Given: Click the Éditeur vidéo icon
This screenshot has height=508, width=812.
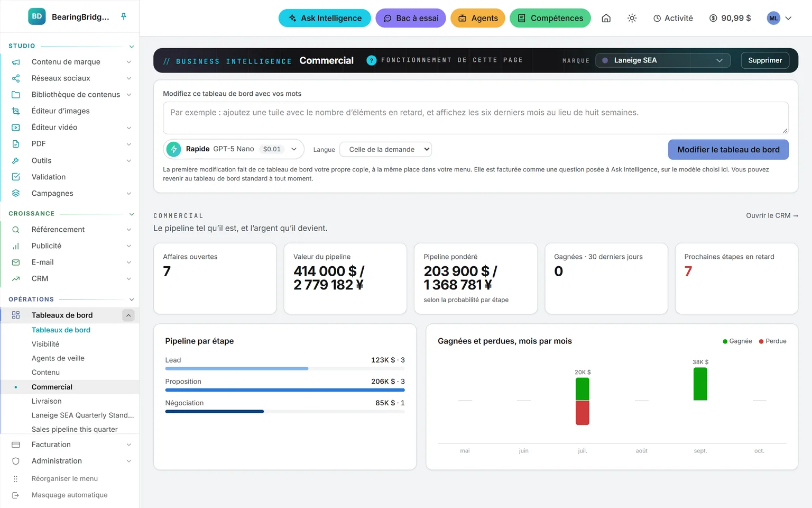Looking at the screenshot, I should tap(16, 128).
